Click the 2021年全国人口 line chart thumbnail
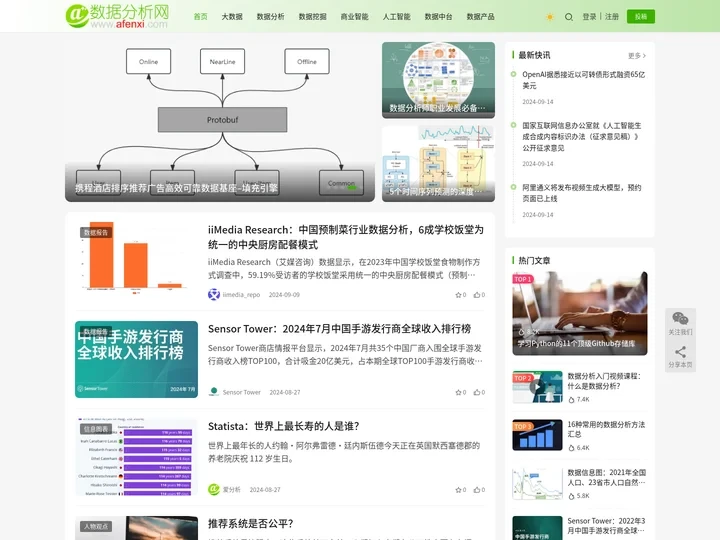Image resolution: width=720 pixels, height=540 pixels. 537,483
